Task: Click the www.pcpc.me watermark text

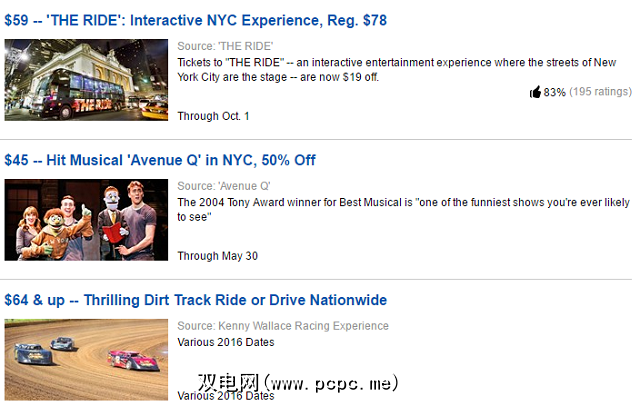Action: pos(299,383)
